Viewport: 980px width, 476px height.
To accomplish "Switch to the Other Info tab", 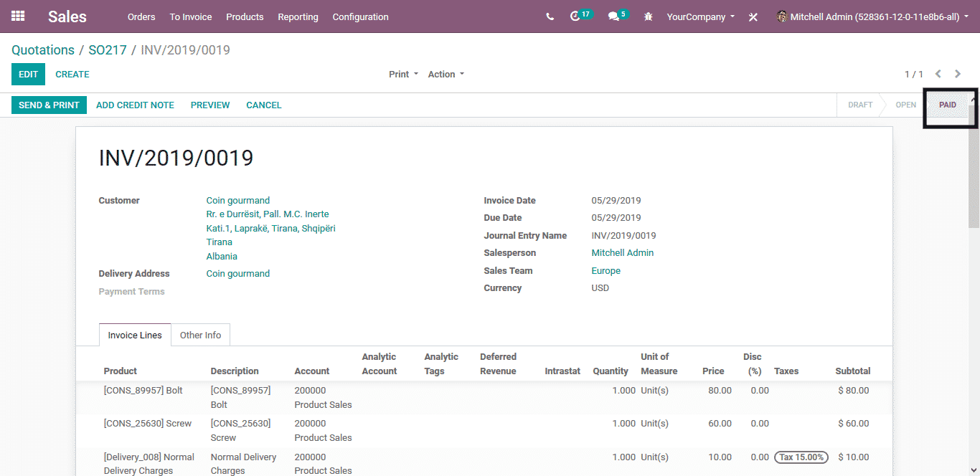I will point(200,335).
